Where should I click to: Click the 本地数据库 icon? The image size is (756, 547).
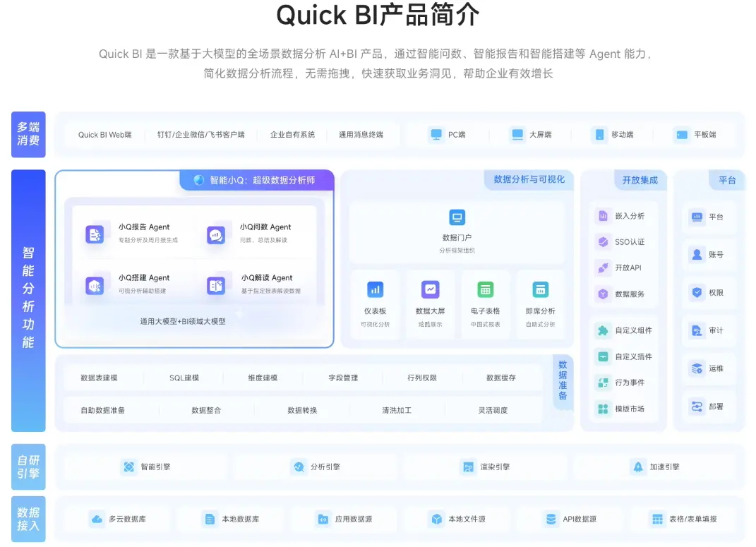209,519
